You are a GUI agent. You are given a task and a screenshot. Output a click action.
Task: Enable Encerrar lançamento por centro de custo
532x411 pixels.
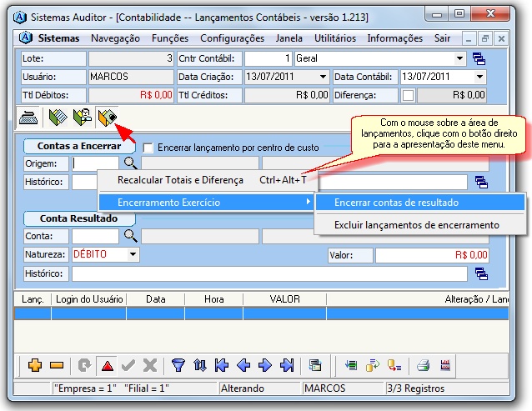click(x=148, y=148)
